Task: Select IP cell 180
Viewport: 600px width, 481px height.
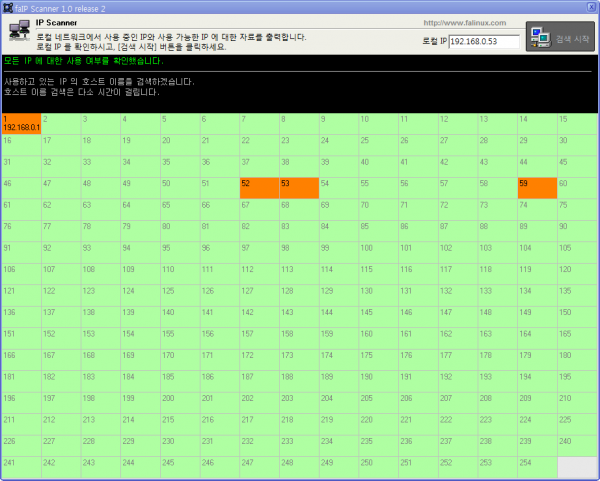Action: [x=577, y=359]
